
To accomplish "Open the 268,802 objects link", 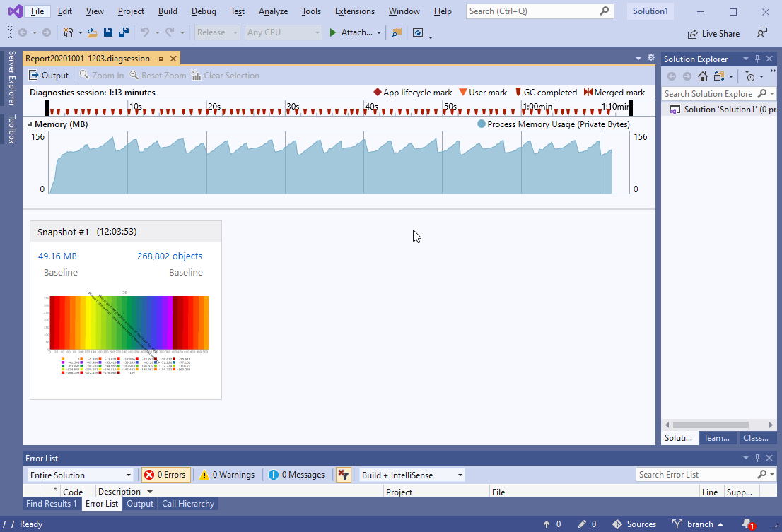I will pyautogui.click(x=170, y=256).
